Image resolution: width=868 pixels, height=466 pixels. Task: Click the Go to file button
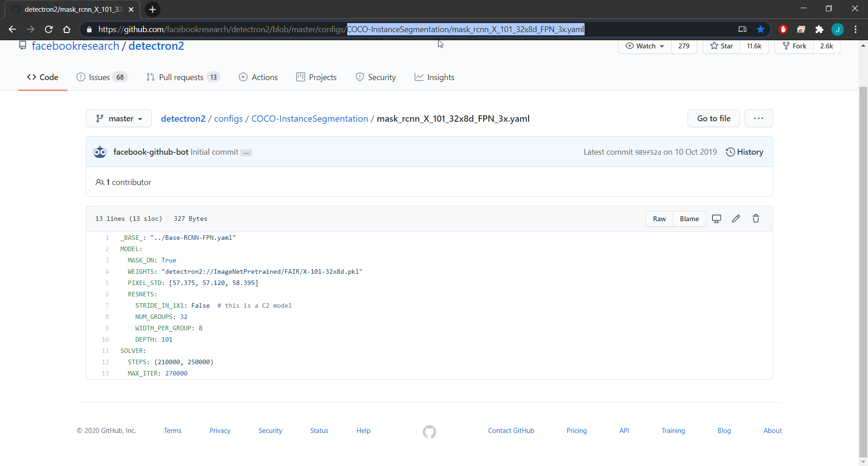pos(714,119)
